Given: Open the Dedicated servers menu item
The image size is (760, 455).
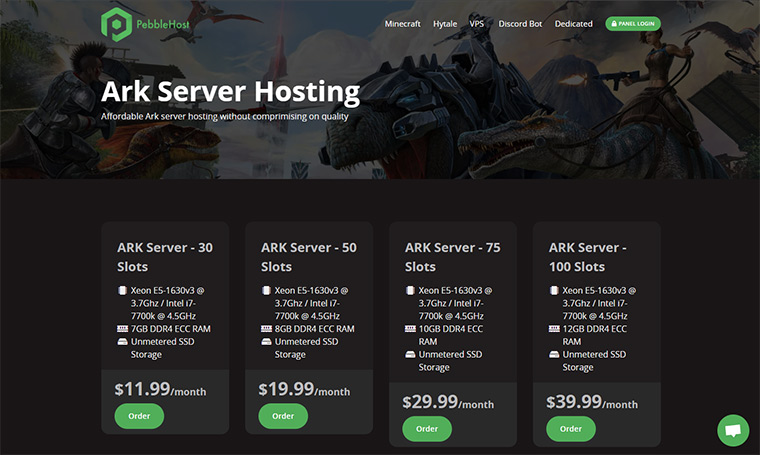Looking at the screenshot, I should coord(573,24).
